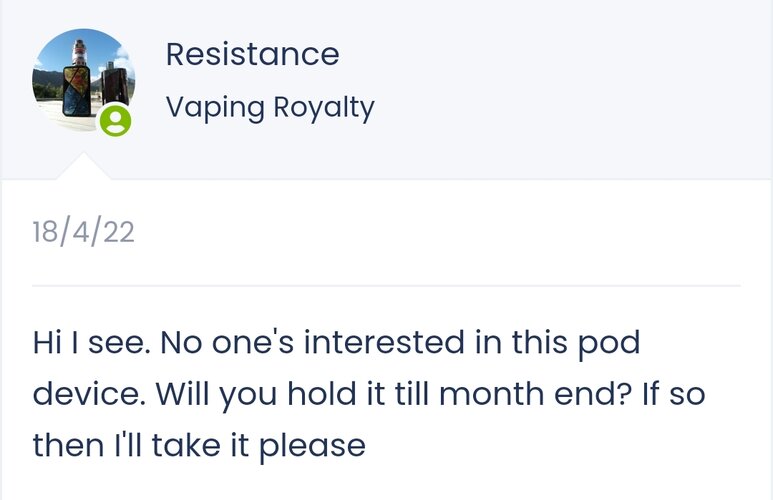Click the horizontal divider under the date
773x500 pixels.
[386, 286]
